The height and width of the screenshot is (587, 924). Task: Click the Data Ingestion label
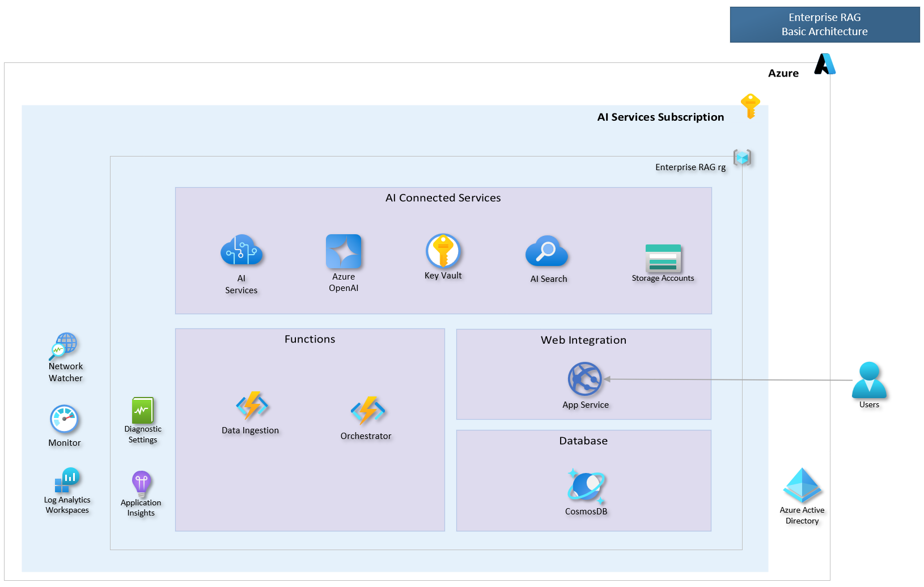coord(251,430)
